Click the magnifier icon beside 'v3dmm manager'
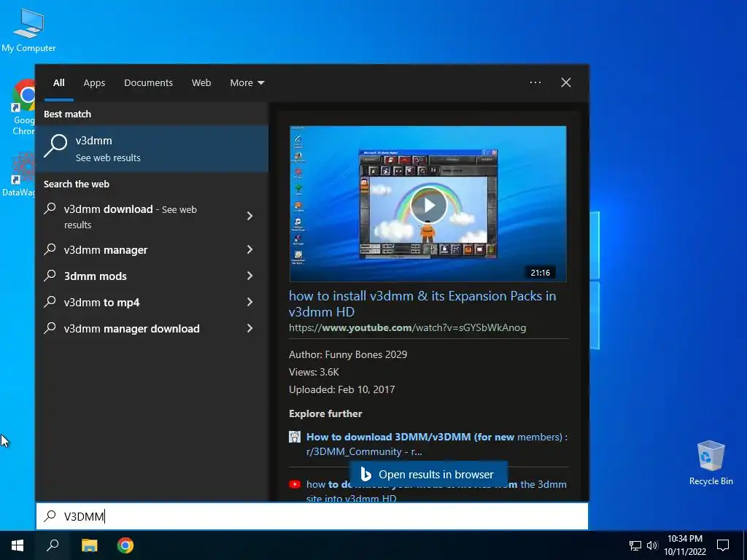The width and height of the screenshot is (747, 560). [50, 249]
